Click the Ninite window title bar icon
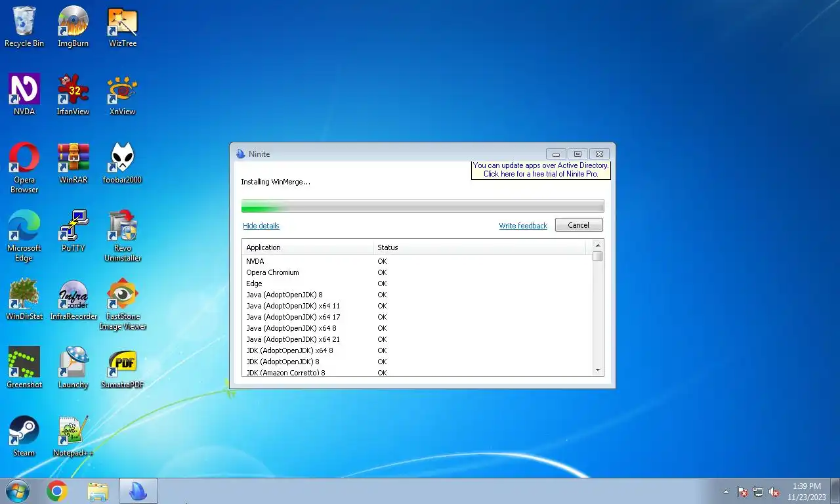This screenshot has height=504, width=840. click(241, 154)
